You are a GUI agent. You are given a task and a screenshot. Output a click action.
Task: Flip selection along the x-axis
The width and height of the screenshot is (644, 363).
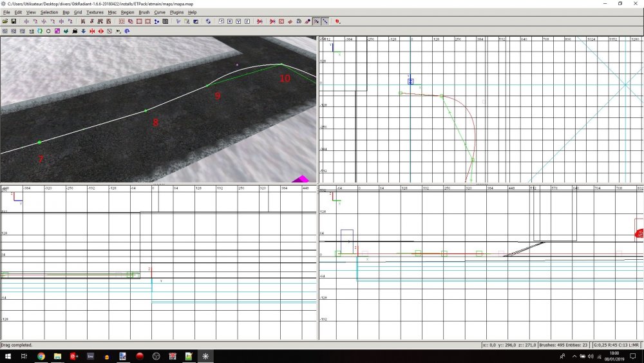tap(26, 21)
